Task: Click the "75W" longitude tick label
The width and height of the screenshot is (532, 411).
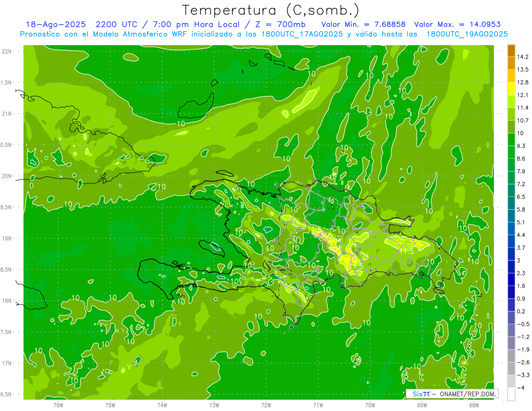Action: [110, 405]
